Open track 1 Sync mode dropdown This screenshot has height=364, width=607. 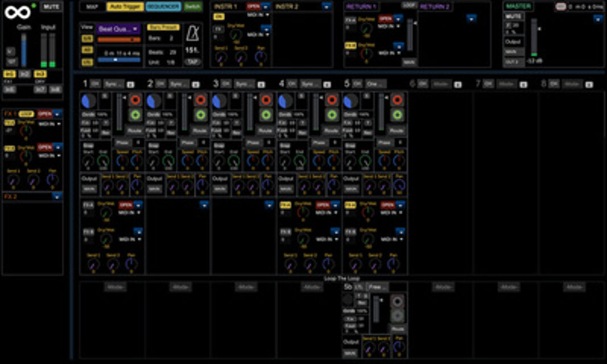pos(114,84)
